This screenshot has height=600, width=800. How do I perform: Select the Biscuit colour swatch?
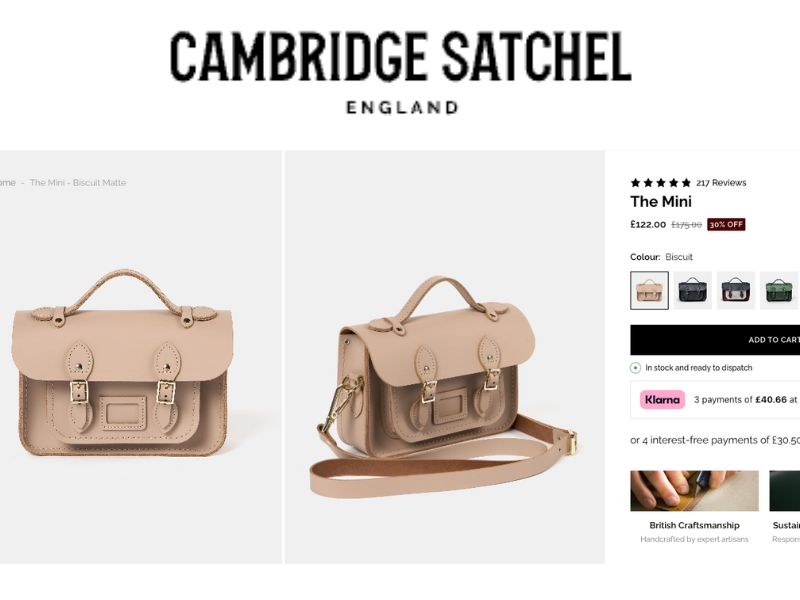[649, 290]
